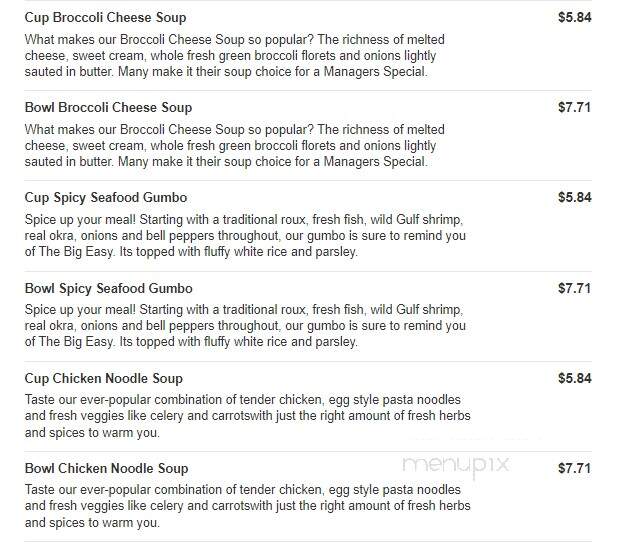Click the Cup Spicy Seafood Gumbo description text
635x547 pixels.
tap(245, 236)
